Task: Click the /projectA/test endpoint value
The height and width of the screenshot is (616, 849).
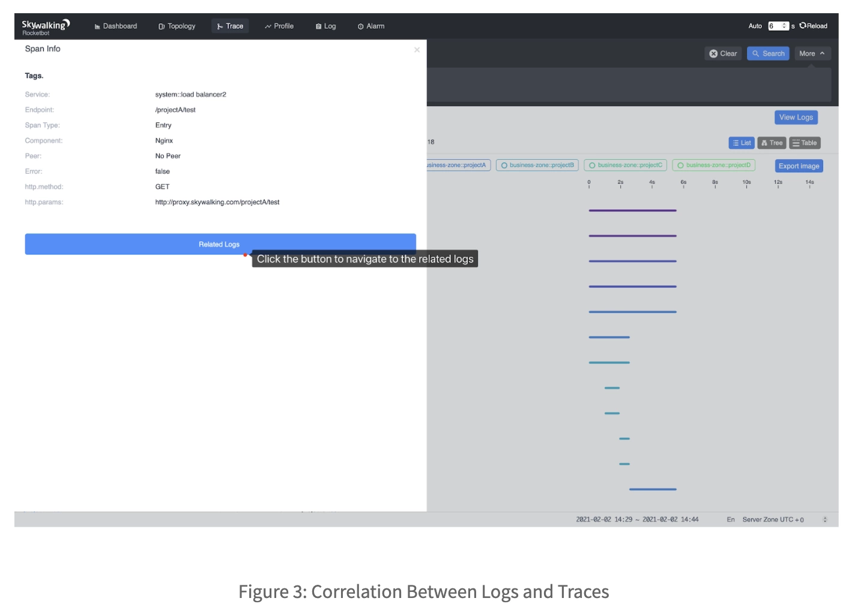Action: (x=175, y=110)
